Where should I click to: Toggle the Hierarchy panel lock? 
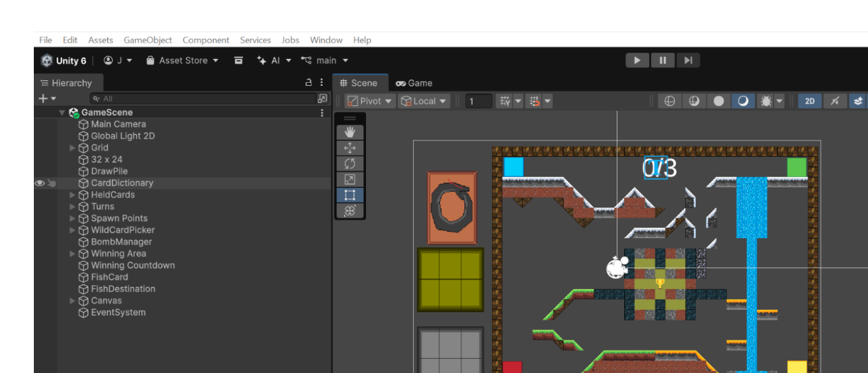tap(308, 83)
